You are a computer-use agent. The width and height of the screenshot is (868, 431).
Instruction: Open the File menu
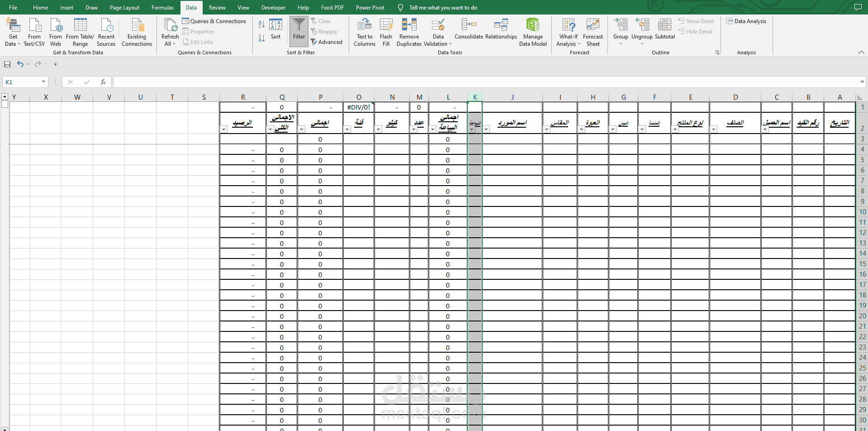tap(13, 7)
